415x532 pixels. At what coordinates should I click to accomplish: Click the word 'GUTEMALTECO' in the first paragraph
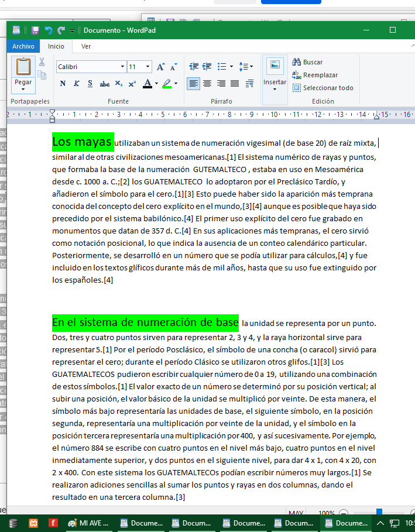click(x=220, y=169)
